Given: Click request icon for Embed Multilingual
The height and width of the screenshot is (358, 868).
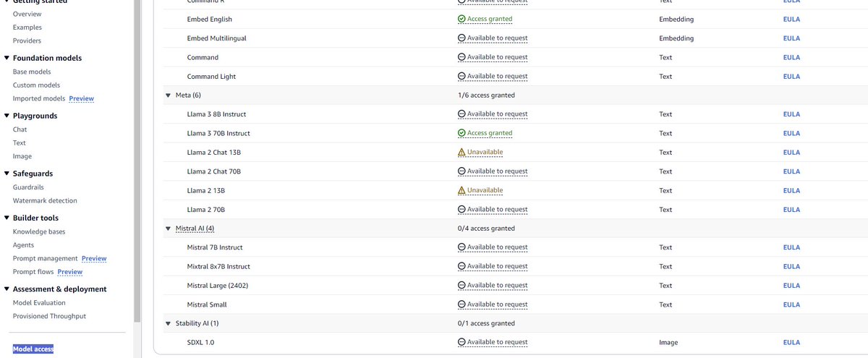Looking at the screenshot, I should click(x=461, y=38).
